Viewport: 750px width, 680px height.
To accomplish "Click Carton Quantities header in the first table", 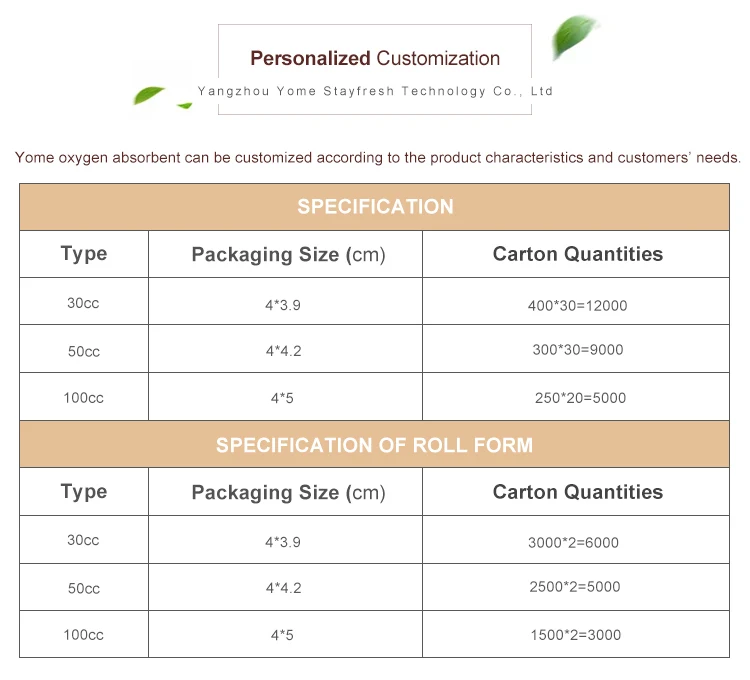I will [x=577, y=254].
